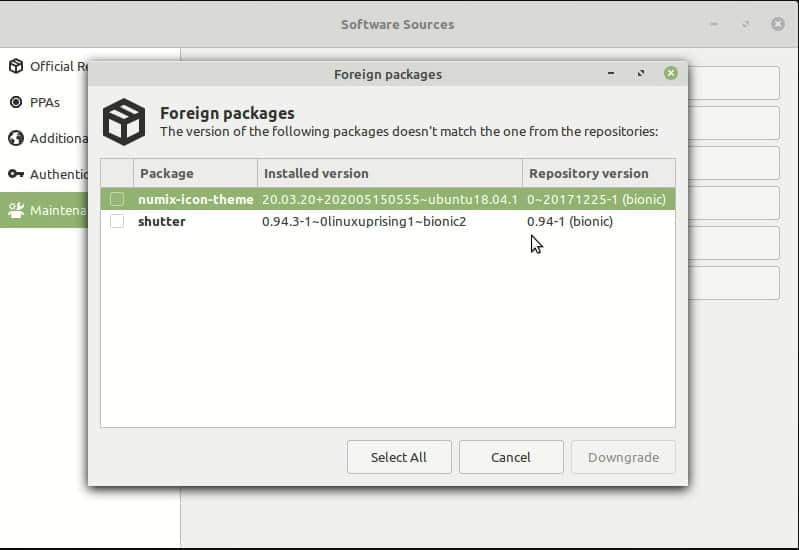Viewport: 799px width, 550px height.
Task: Open the PPAs section
Action: (44, 102)
